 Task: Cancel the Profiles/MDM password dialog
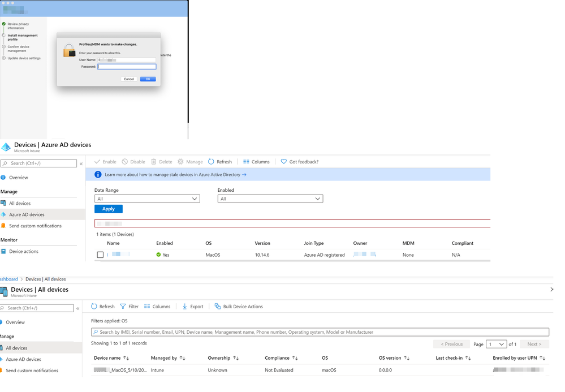click(x=128, y=79)
